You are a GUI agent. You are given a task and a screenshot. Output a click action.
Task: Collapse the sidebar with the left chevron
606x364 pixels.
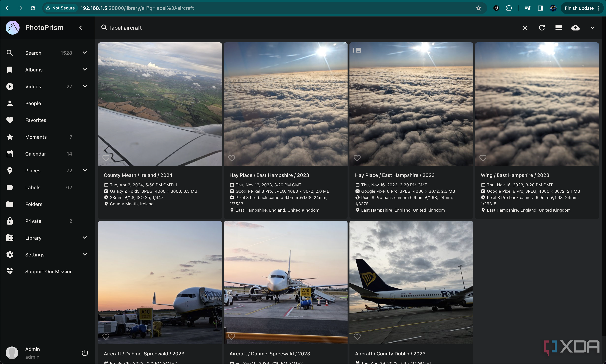[81, 28]
